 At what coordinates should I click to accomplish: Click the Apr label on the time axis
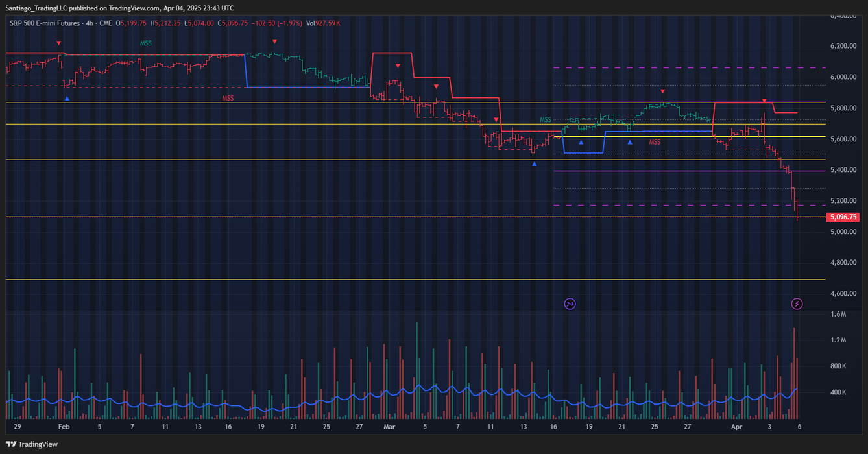pos(736,427)
